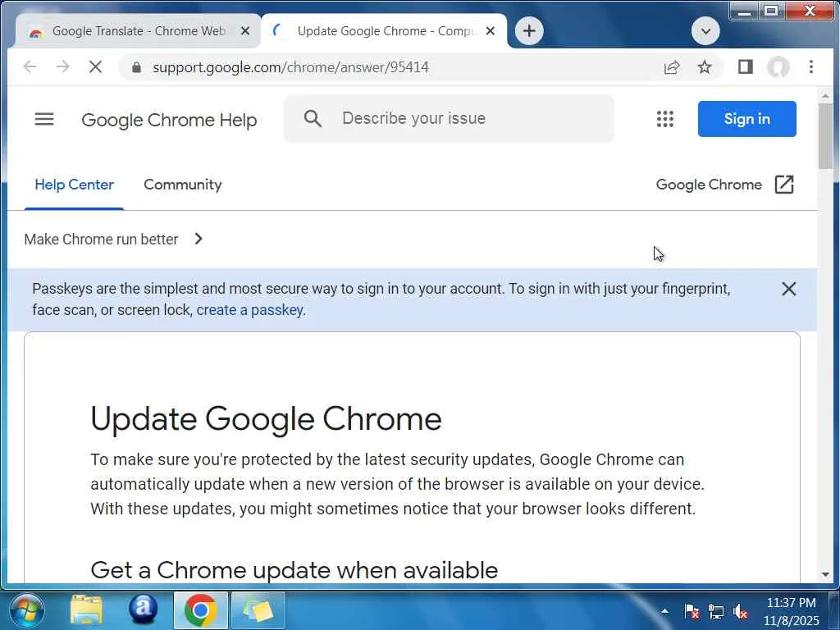This screenshot has width=840, height=630.
Task: Dismiss the passkeys banner
Action: click(788, 289)
